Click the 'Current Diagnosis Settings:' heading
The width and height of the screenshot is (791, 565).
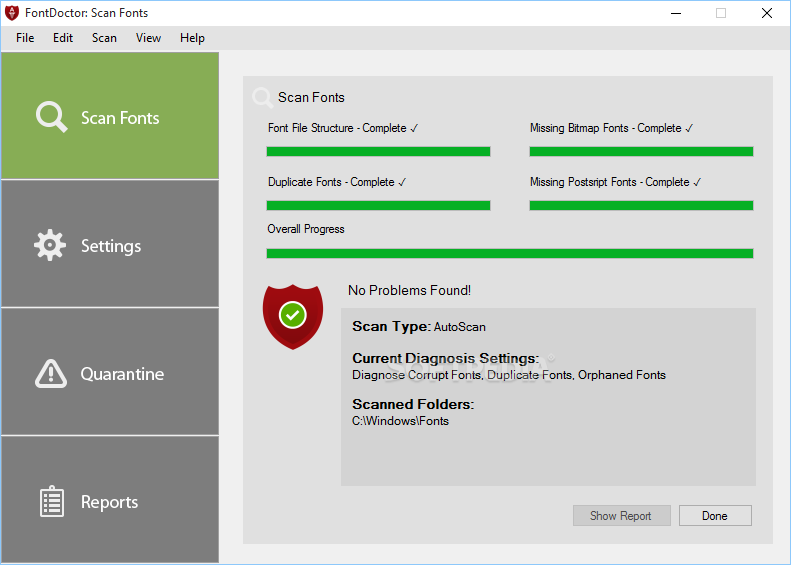click(x=445, y=358)
